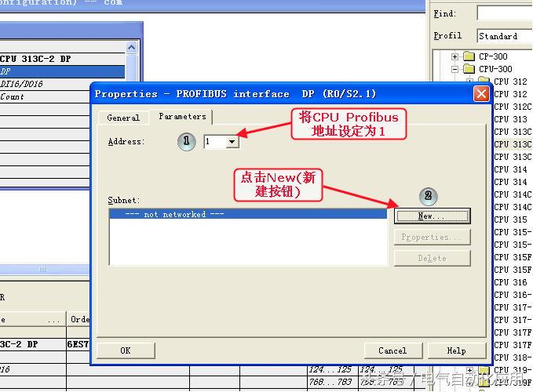Cancel the PROFIBUS interface dialog

click(x=392, y=350)
